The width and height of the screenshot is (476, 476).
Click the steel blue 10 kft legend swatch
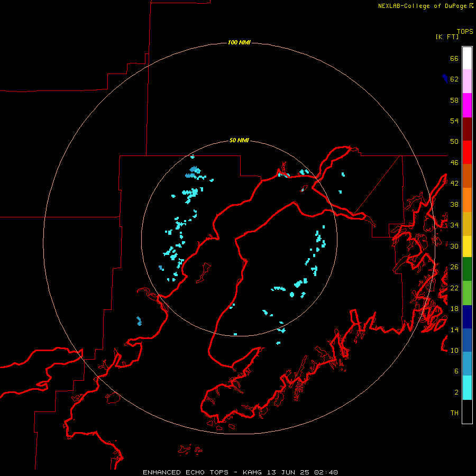point(467,364)
